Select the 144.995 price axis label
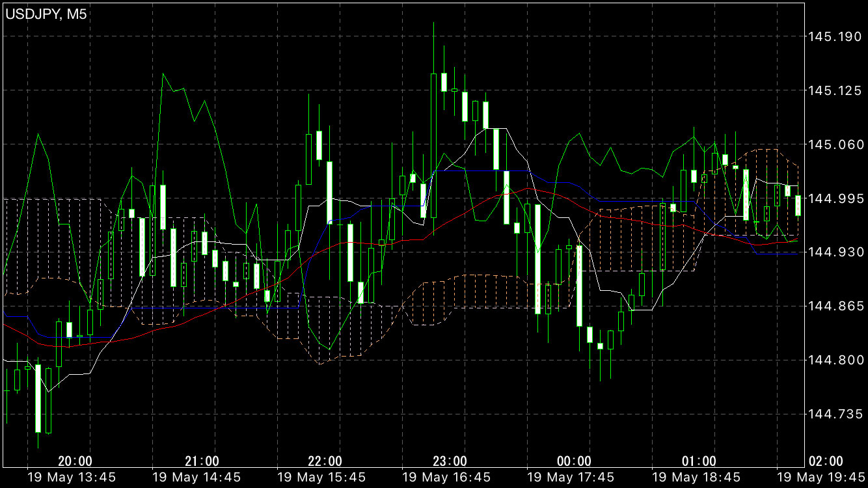 pos(837,198)
